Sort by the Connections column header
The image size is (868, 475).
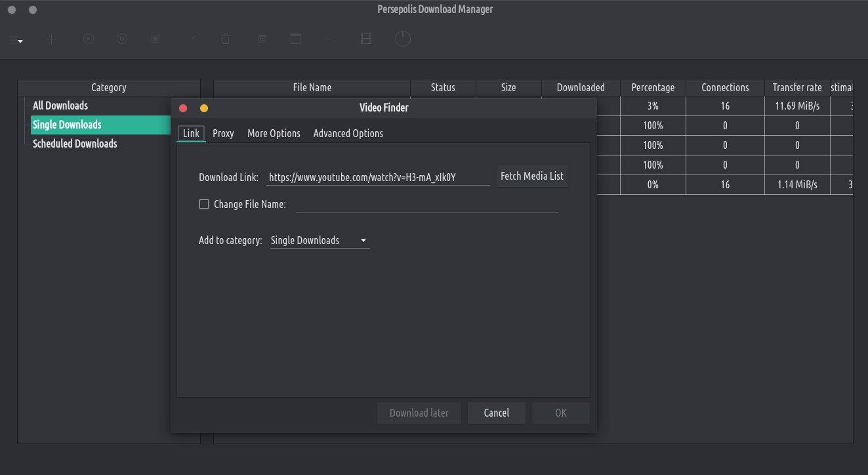tap(725, 87)
